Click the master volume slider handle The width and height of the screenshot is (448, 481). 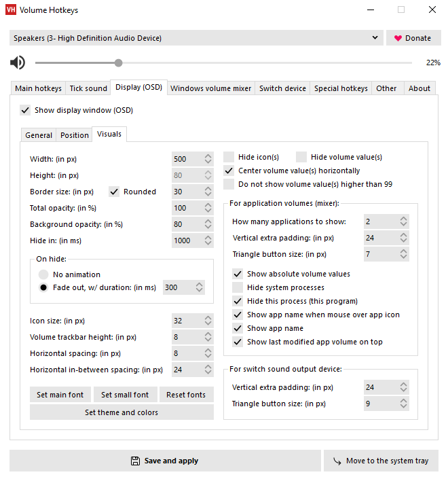(119, 63)
